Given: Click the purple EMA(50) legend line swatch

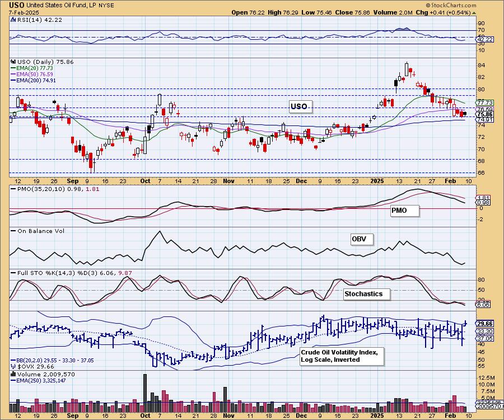Looking at the screenshot, I should pos(13,74).
